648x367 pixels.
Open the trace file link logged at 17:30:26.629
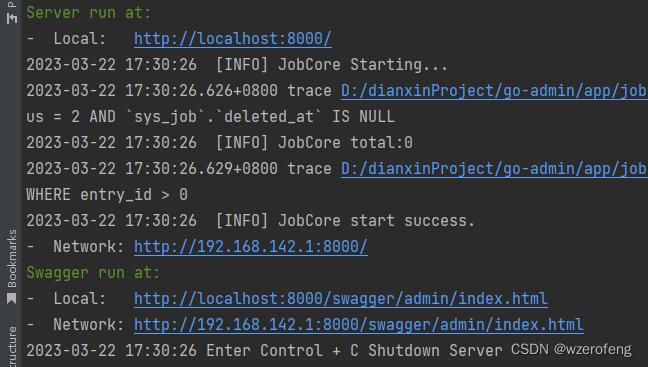click(x=494, y=169)
